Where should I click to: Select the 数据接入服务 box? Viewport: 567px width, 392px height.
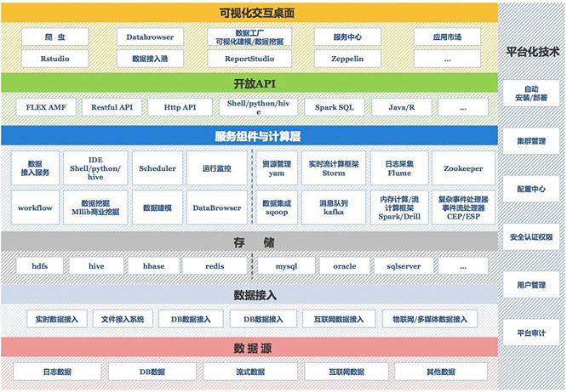tap(35, 168)
